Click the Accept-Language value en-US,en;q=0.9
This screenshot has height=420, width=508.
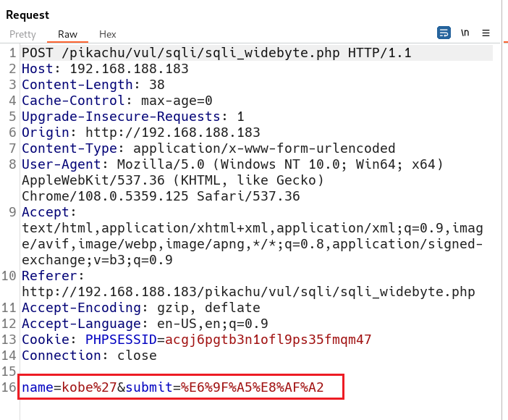pyautogui.click(x=213, y=324)
